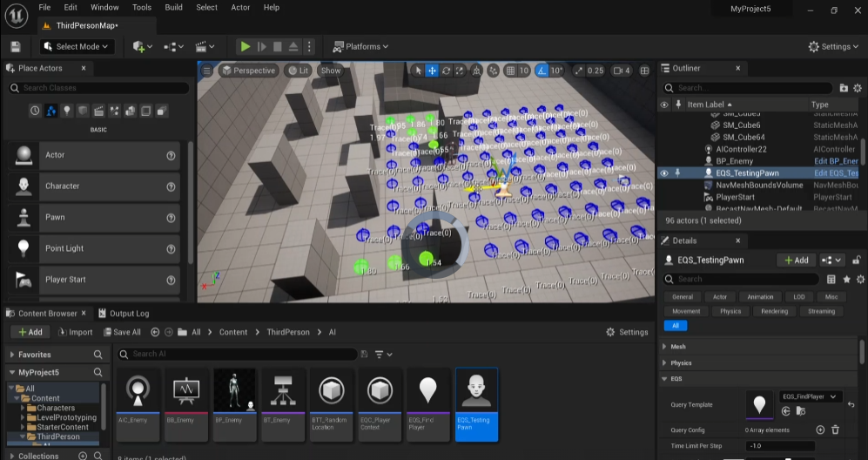Click the Time Limit Per Step value field

click(x=780, y=445)
